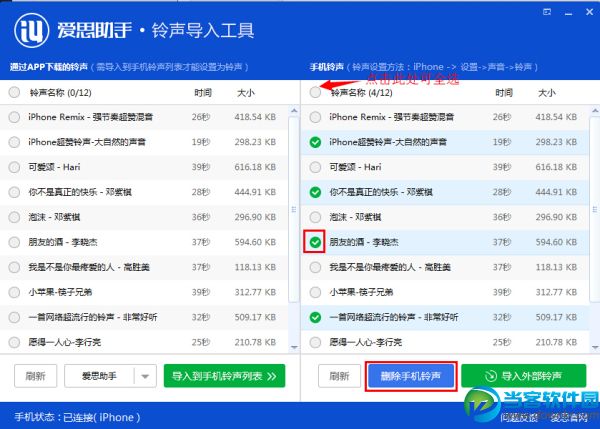Uncheck right 一首网络超流行的铃声 checkbox

point(315,317)
